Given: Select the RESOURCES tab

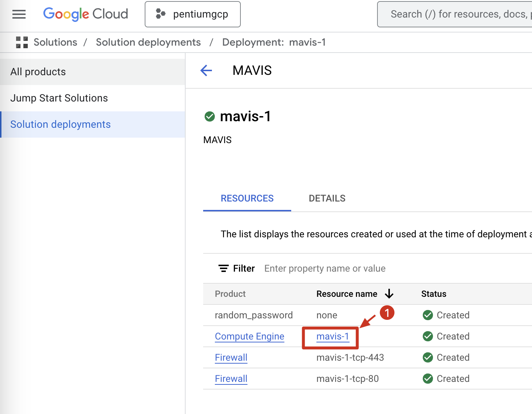Looking at the screenshot, I should [x=247, y=198].
